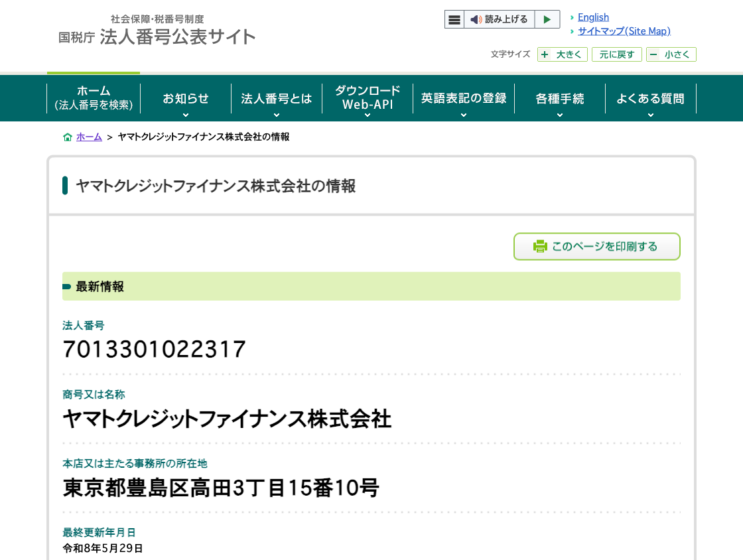Click the 商号又は名称 field label
This screenshot has width=743, height=560.
click(94, 395)
